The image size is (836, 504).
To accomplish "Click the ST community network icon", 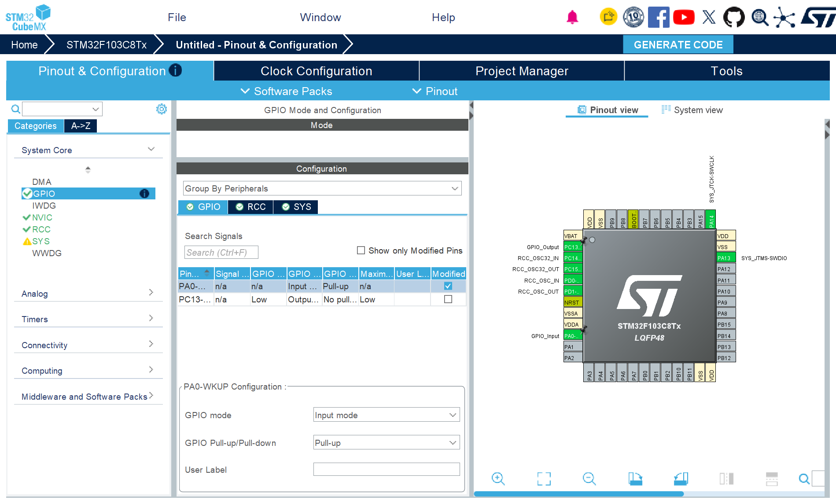I will (x=784, y=17).
